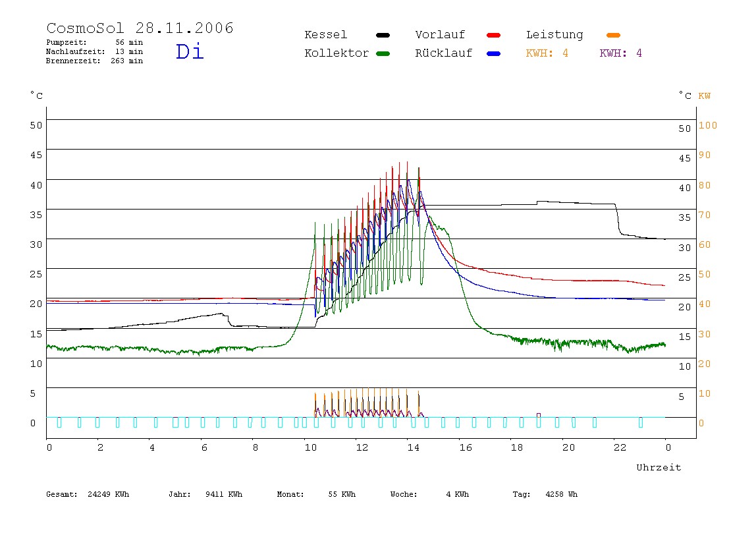This screenshot has width=756, height=535.
Task: Click the "13 min" Nachlaufzeit value
Action: [x=129, y=51]
